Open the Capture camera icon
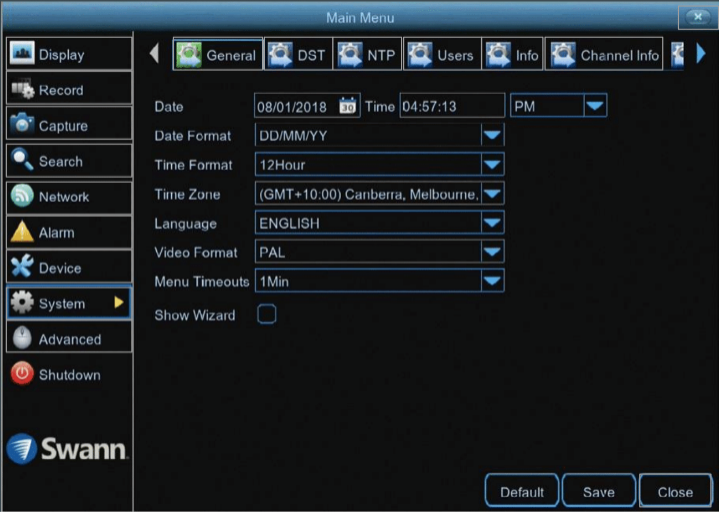 point(22,126)
